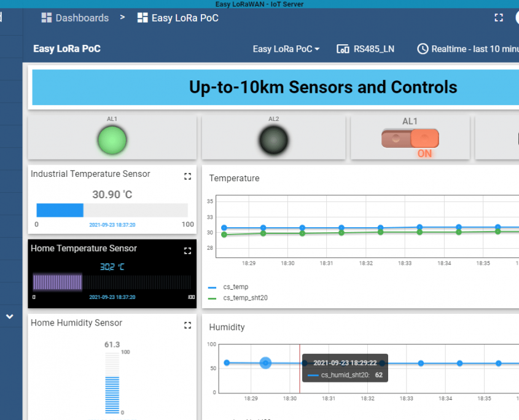Image resolution: width=519 pixels, height=420 pixels.
Task: Open the Easy LoRa PoC entity dropdown
Action: 286,49
